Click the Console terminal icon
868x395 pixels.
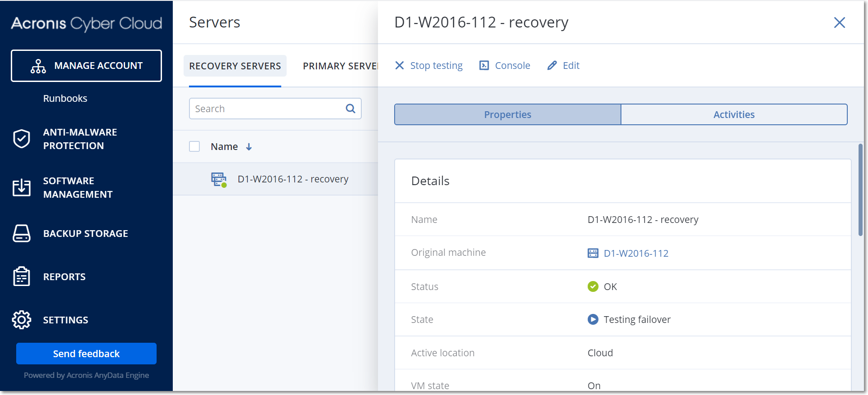pyautogui.click(x=484, y=66)
